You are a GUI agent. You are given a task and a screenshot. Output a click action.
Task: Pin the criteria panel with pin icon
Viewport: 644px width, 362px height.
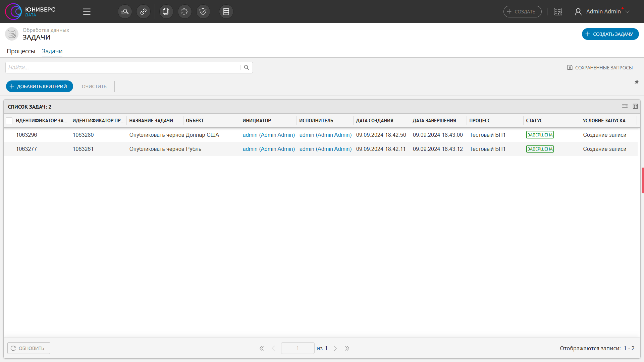tap(636, 82)
